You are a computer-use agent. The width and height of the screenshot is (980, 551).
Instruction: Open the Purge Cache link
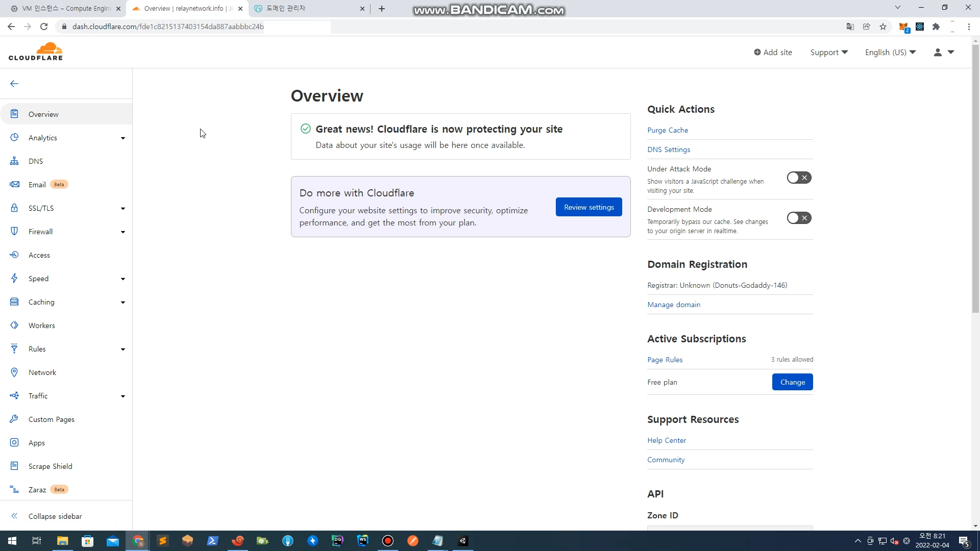[668, 130]
